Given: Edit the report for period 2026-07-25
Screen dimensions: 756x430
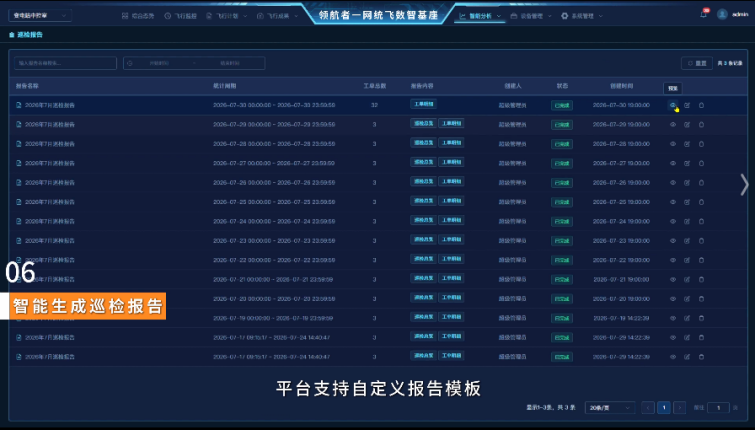Looking at the screenshot, I should [687, 202].
